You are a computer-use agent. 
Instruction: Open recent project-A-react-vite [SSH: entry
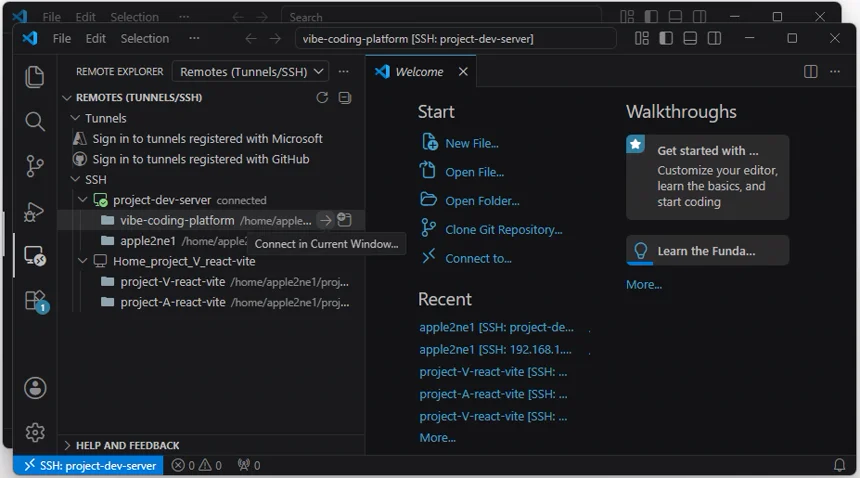(x=493, y=394)
